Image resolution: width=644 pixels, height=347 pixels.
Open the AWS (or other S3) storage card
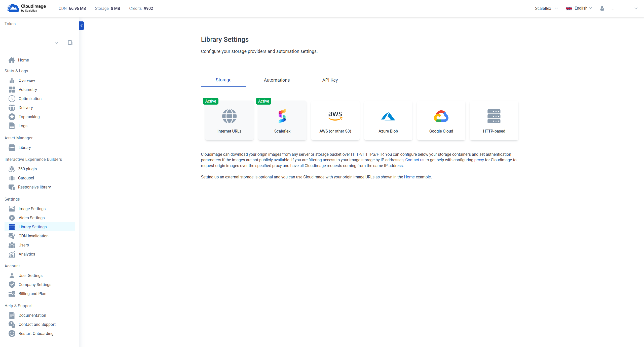(335, 120)
